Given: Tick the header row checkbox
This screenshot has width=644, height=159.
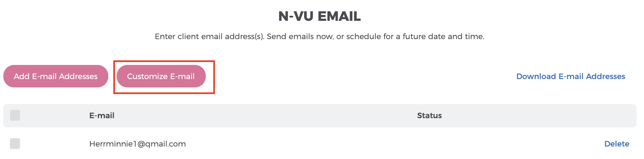Looking at the screenshot, I should 15,115.
